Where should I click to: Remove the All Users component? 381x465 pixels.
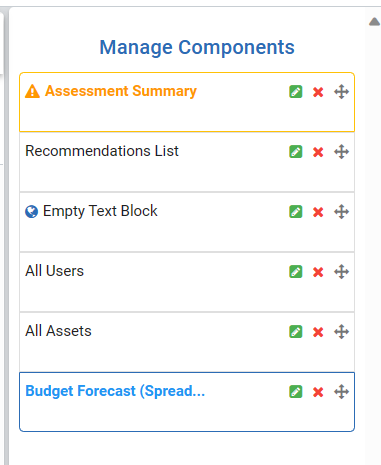tap(318, 272)
